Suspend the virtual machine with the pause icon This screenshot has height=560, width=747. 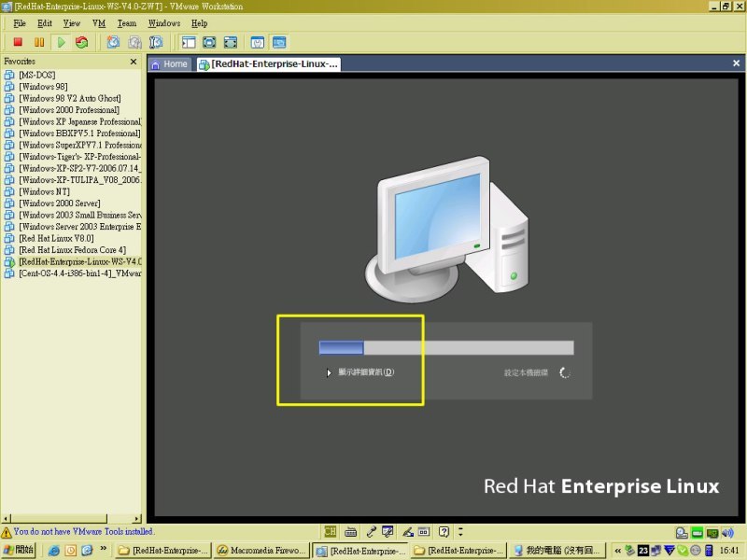[x=39, y=42]
